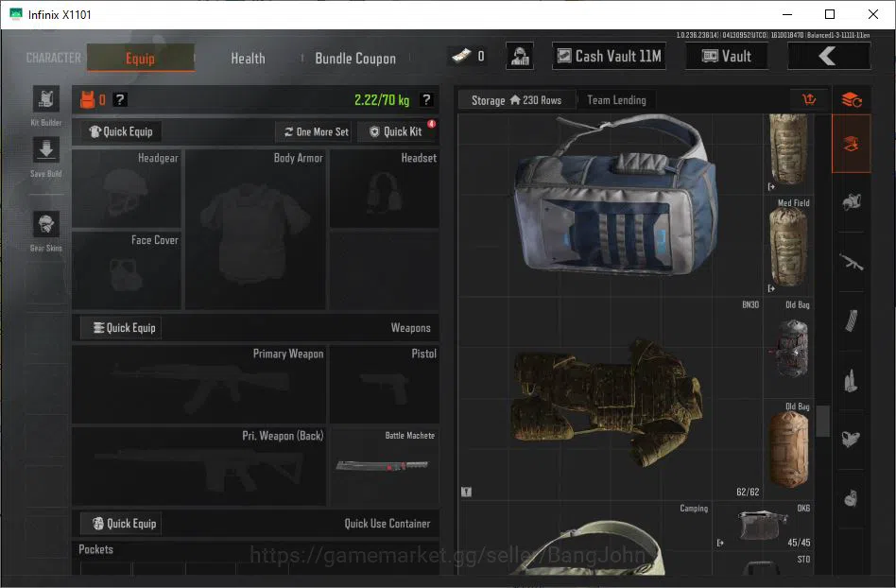
Task: Select the Battle Machete slot
Action: (x=385, y=466)
